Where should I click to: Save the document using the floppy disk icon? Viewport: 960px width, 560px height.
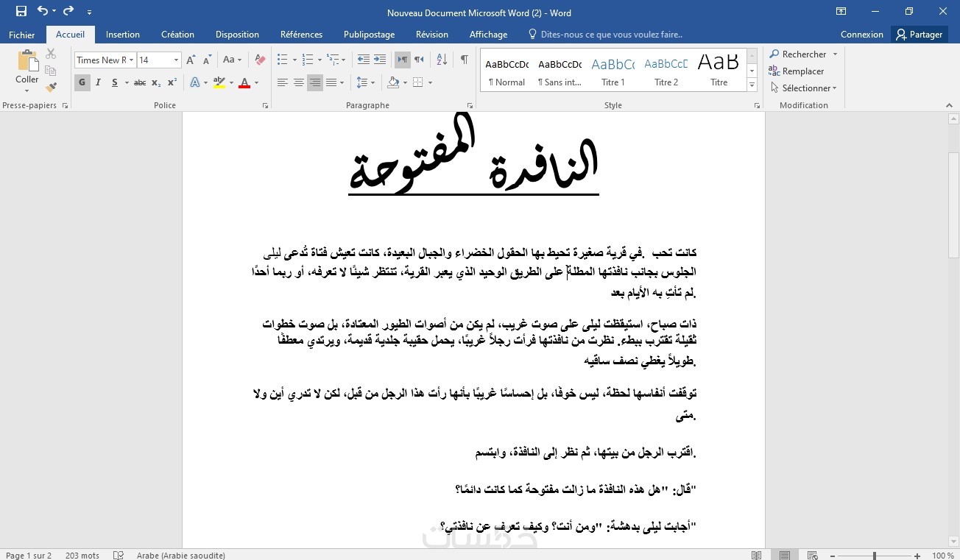coord(21,11)
